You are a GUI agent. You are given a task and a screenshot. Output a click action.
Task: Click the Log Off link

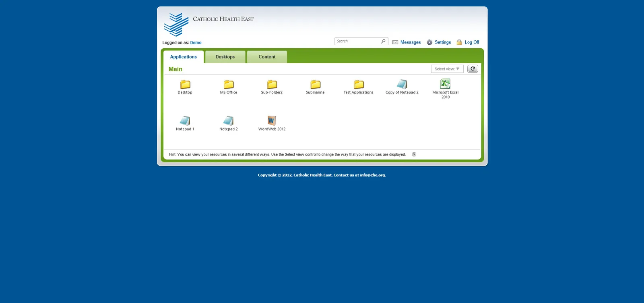[472, 42]
